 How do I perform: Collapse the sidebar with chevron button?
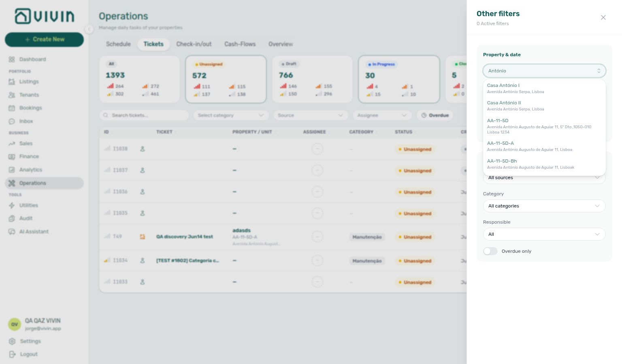coord(89,29)
